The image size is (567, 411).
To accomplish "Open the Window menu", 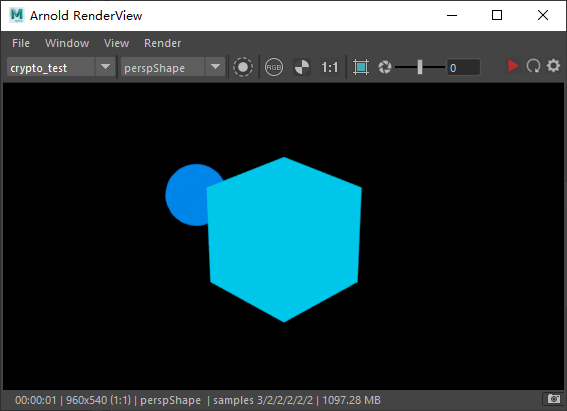I will click(x=67, y=43).
